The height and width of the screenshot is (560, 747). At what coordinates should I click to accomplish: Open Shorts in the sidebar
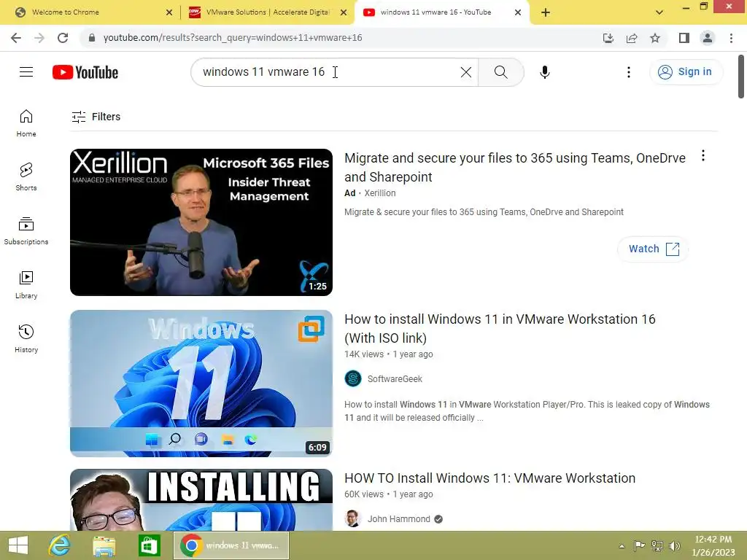click(x=26, y=177)
